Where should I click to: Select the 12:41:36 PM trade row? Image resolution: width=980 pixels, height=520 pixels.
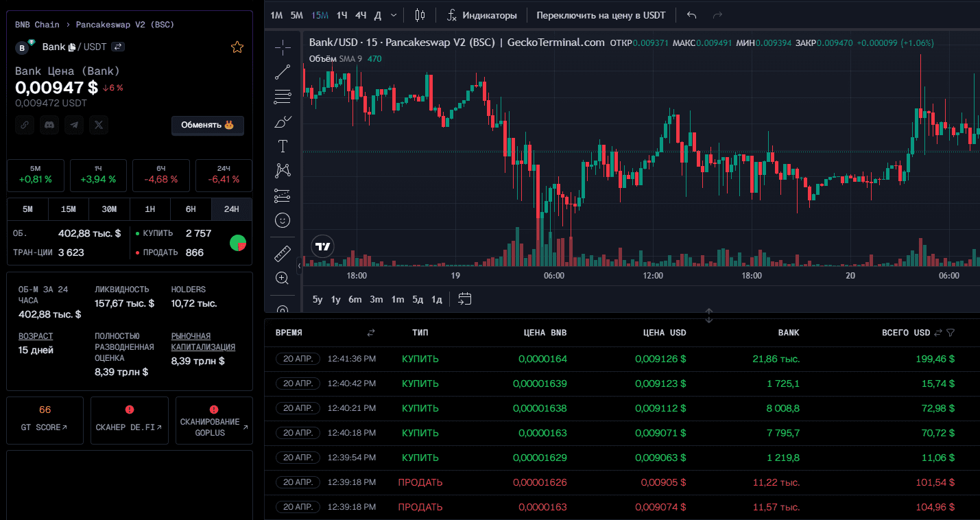point(622,359)
